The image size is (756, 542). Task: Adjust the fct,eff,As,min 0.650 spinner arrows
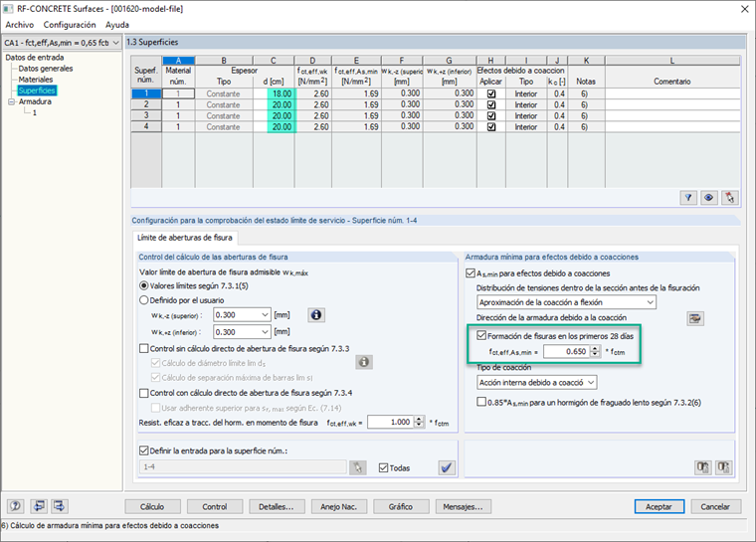pos(596,351)
